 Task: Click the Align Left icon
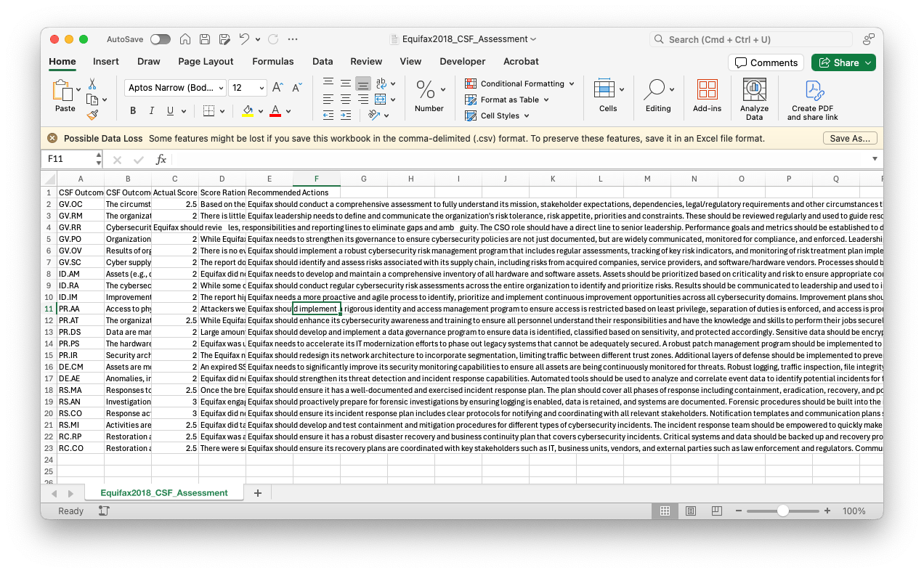tap(328, 99)
